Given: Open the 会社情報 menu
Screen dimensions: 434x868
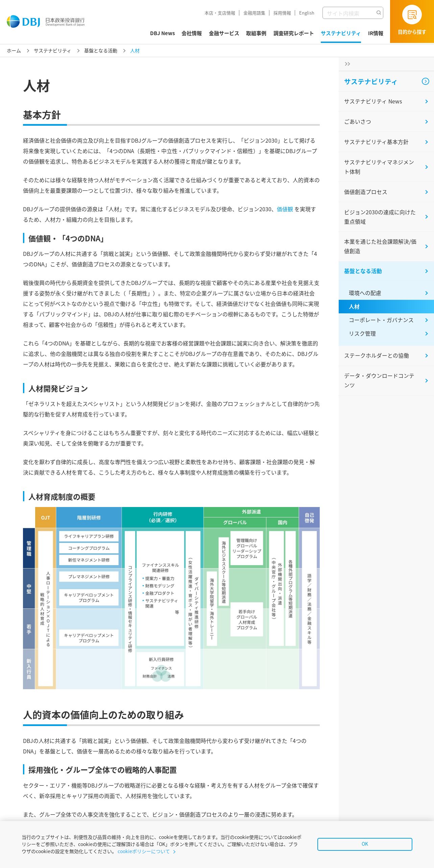Looking at the screenshot, I should tap(192, 33).
